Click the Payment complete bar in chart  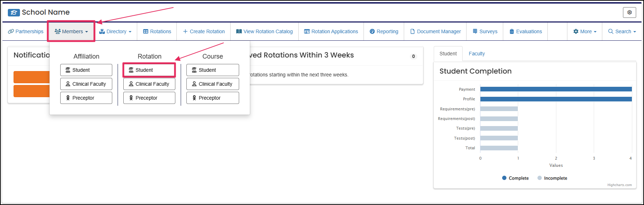[556, 89]
